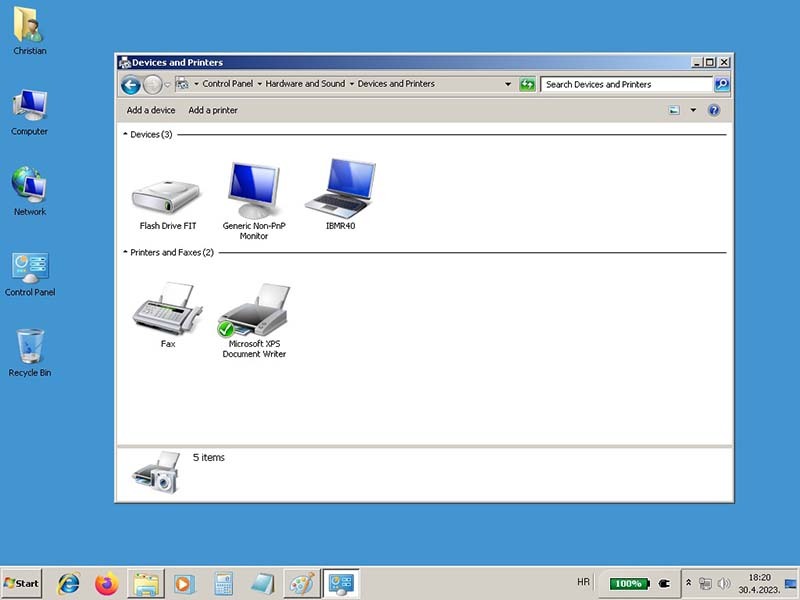Open the Help question mark icon
The height and width of the screenshot is (600, 800).
pyautogui.click(x=714, y=110)
